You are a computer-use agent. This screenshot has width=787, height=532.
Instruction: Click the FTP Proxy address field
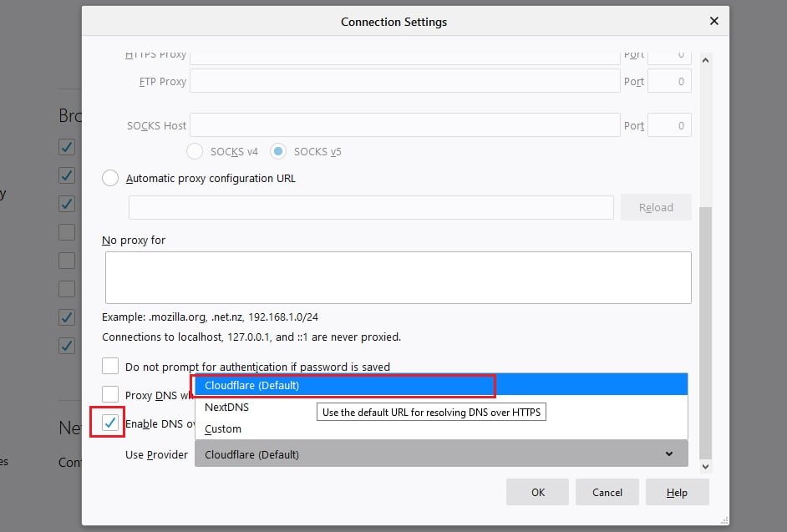tap(404, 81)
